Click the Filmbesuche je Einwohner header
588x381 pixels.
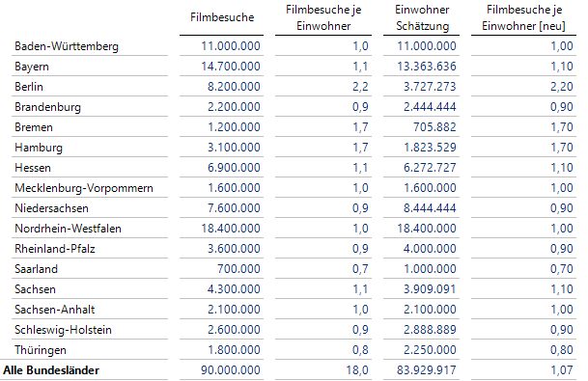tap(323, 17)
